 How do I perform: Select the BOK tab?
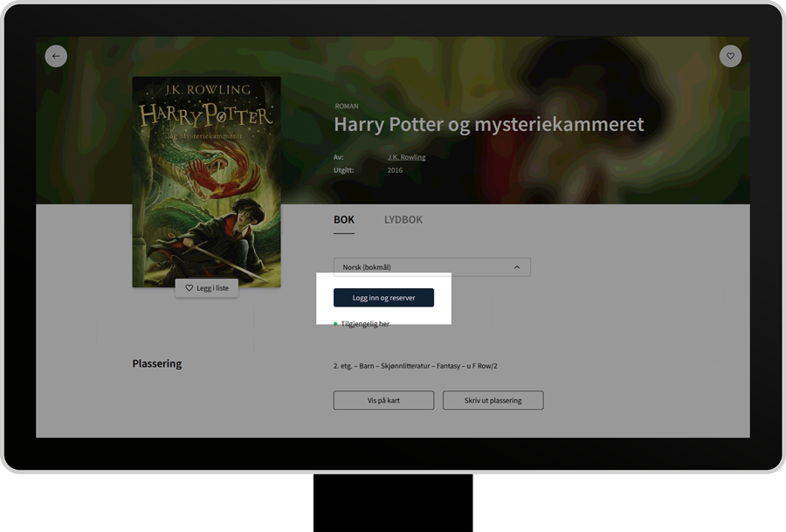coord(344,220)
